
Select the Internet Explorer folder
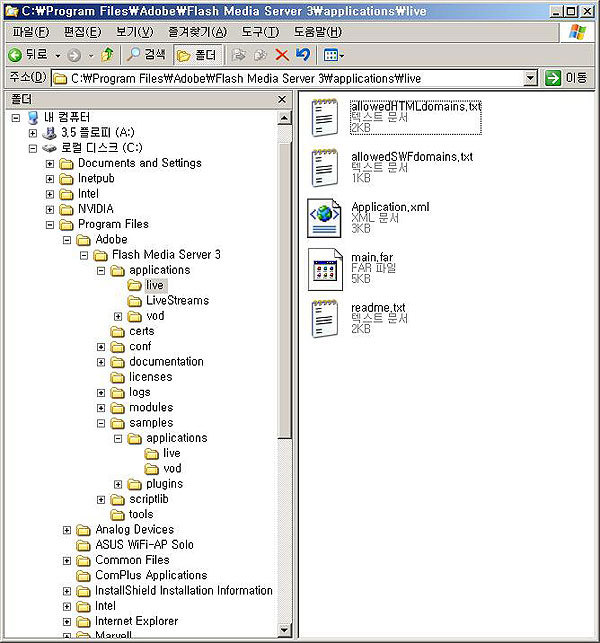coord(128,621)
